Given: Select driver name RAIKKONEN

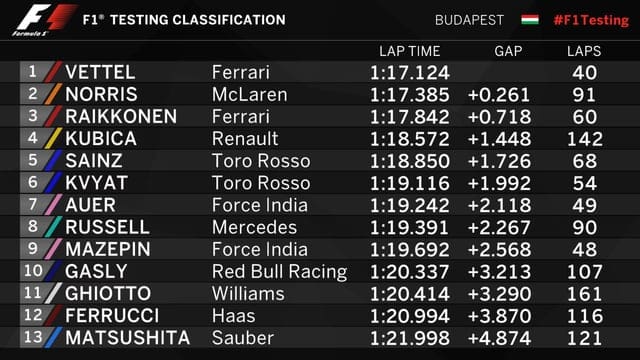Looking at the screenshot, I should click(121, 116).
